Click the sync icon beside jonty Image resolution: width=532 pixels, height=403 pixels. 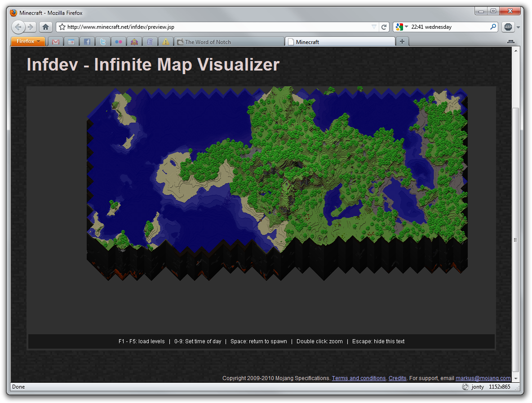tap(465, 387)
